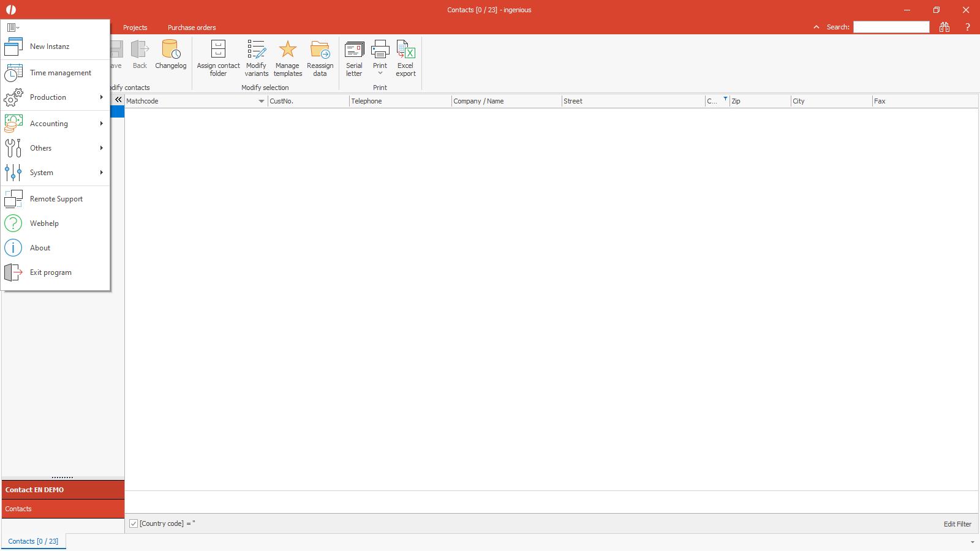Screen dimensions: 980x551
Task: Collapse the sidebar with double-chevron
Action: 118,99
